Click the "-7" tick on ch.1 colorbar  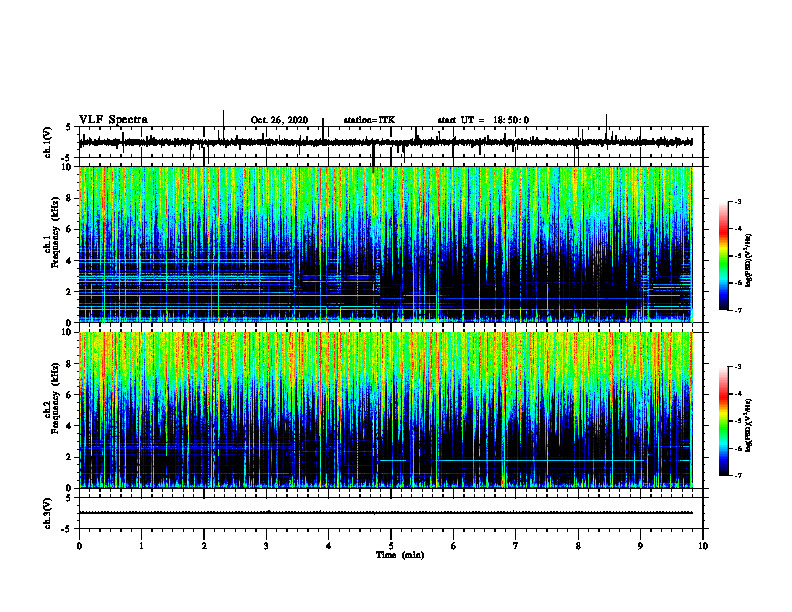point(738,310)
